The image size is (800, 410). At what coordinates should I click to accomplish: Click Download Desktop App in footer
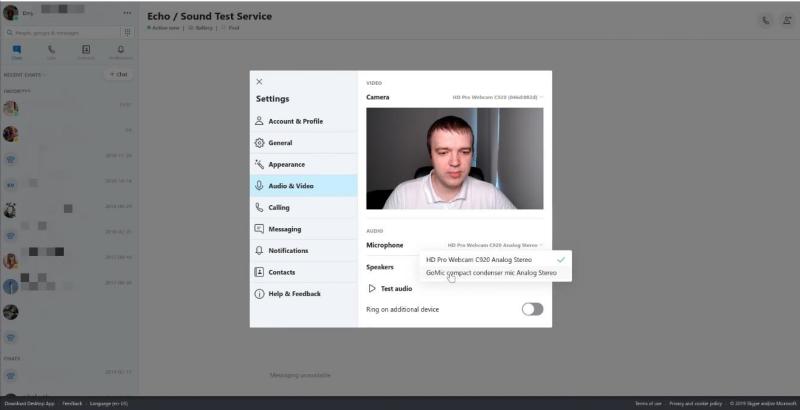tap(30, 403)
